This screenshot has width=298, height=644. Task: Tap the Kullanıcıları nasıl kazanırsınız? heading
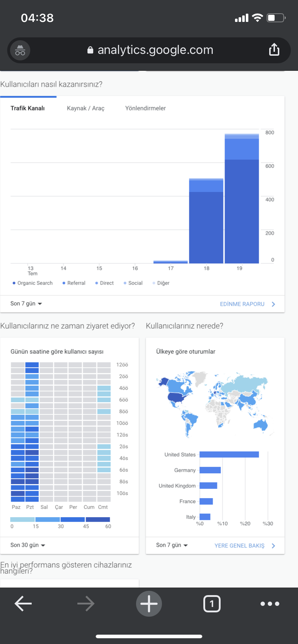(x=51, y=84)
